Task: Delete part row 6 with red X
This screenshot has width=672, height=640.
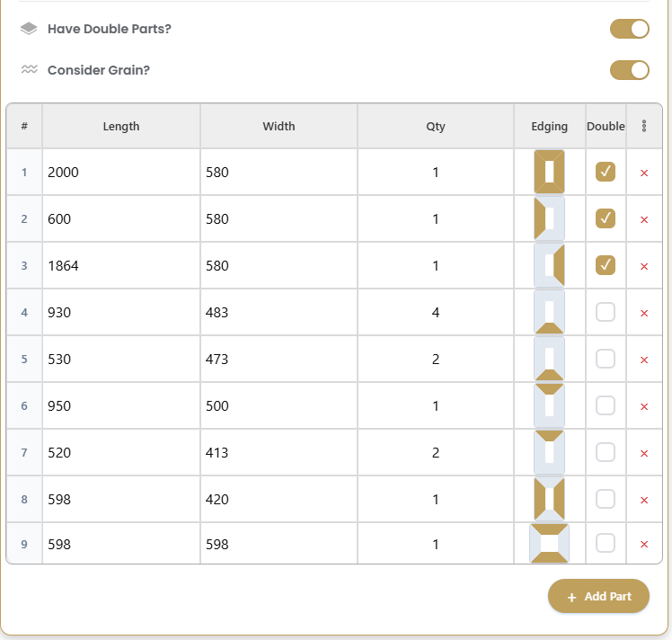Action: (644, 406)
